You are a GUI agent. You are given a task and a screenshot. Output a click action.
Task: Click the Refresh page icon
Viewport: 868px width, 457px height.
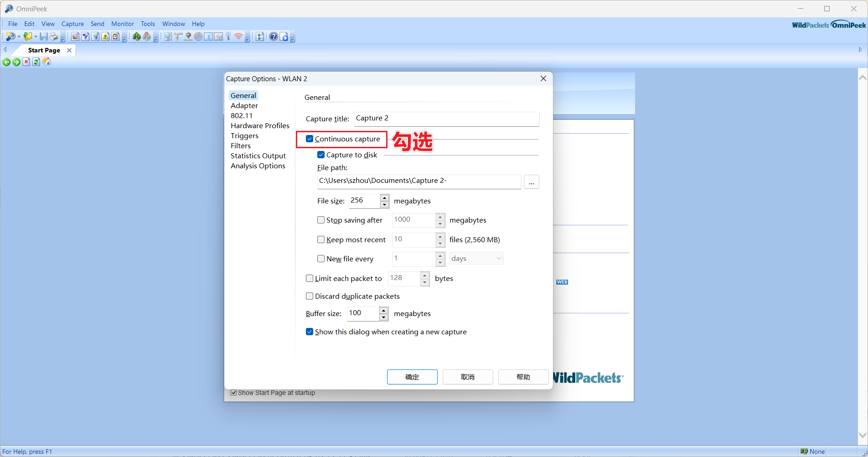36,62
